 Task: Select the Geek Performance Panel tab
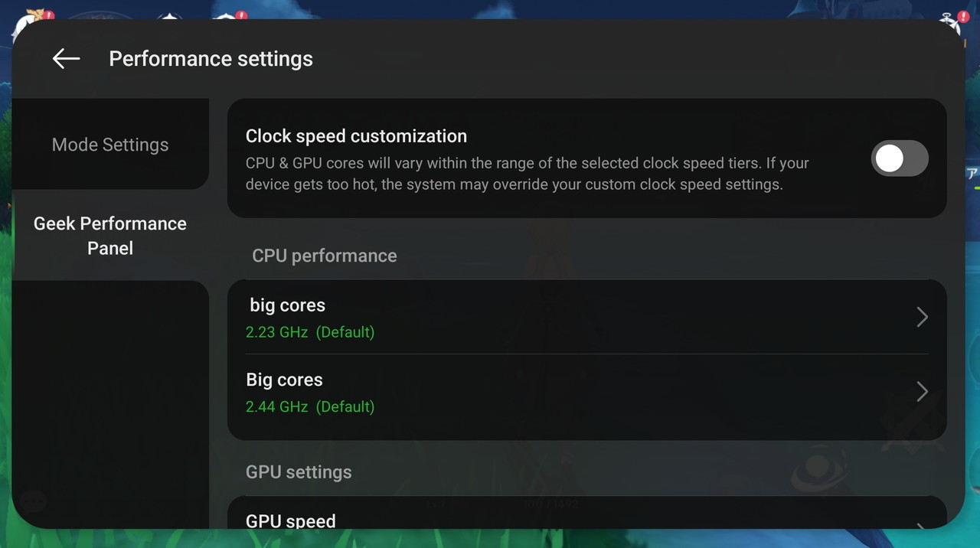[110, 236]
